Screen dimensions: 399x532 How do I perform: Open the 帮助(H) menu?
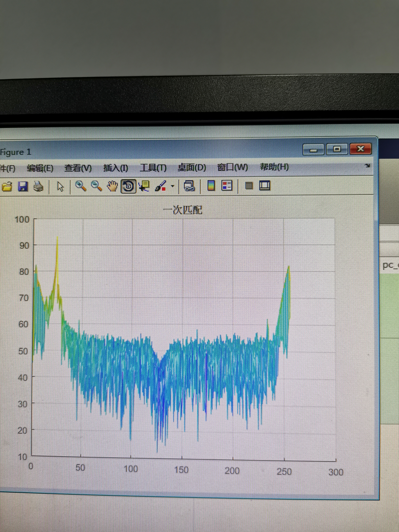point(274,167)
